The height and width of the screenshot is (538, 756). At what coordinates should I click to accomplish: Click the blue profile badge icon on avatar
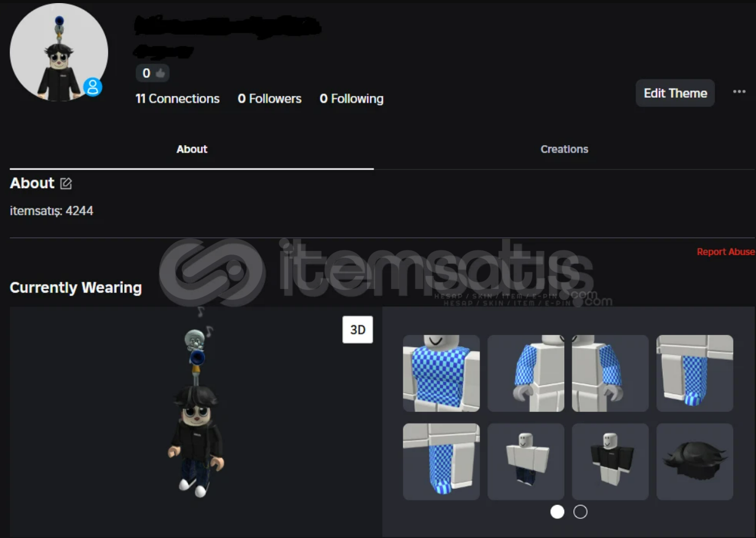pyautogui.click(x=93, y=87)
